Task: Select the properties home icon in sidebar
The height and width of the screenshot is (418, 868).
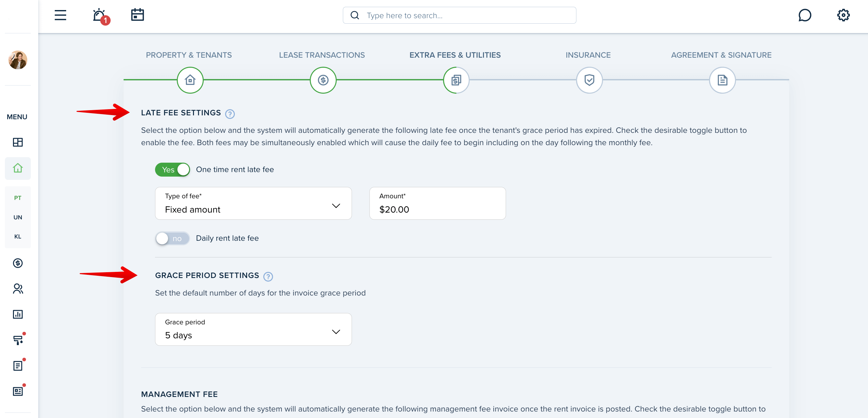Action: pos(18,168)
